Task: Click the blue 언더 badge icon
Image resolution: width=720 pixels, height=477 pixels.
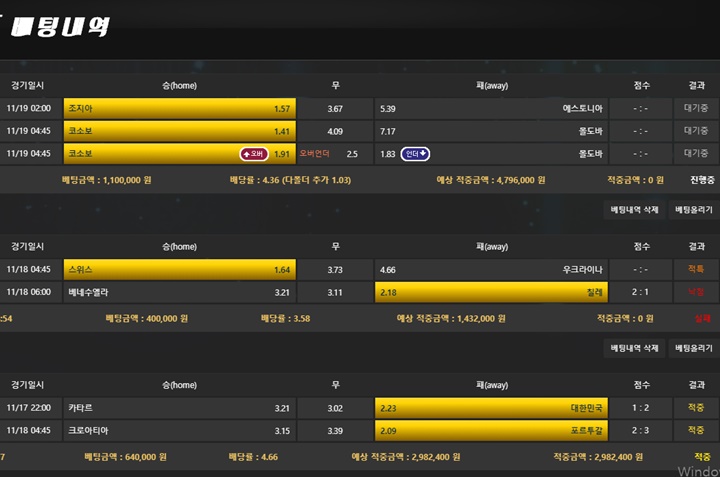Action: tap(416, 154)
